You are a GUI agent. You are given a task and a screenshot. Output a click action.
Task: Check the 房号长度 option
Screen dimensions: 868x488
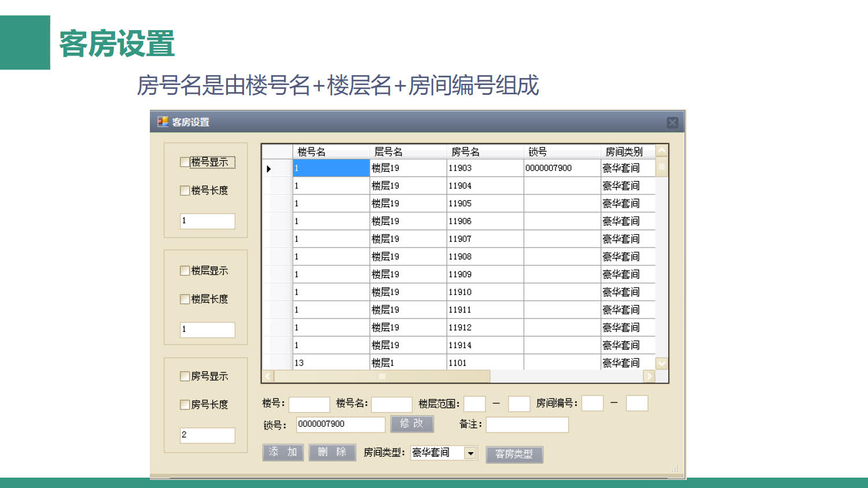point(185,405)
